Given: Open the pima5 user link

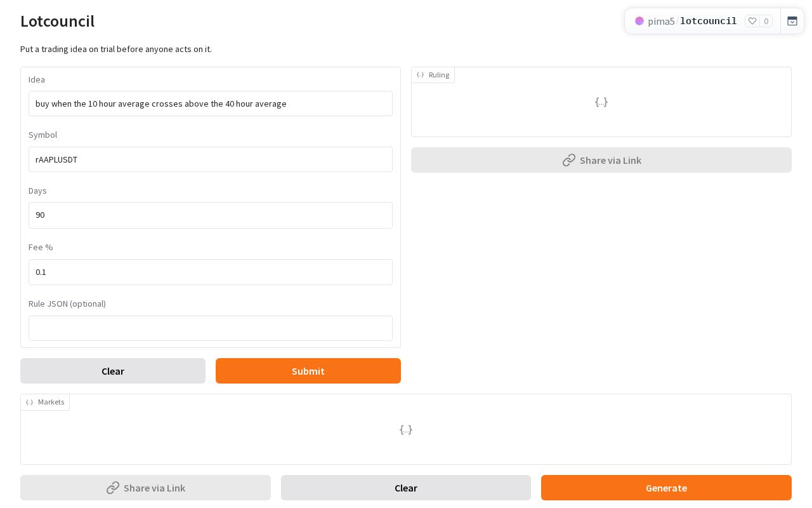Looking at the screenshot, I should (x=661, y=21).
